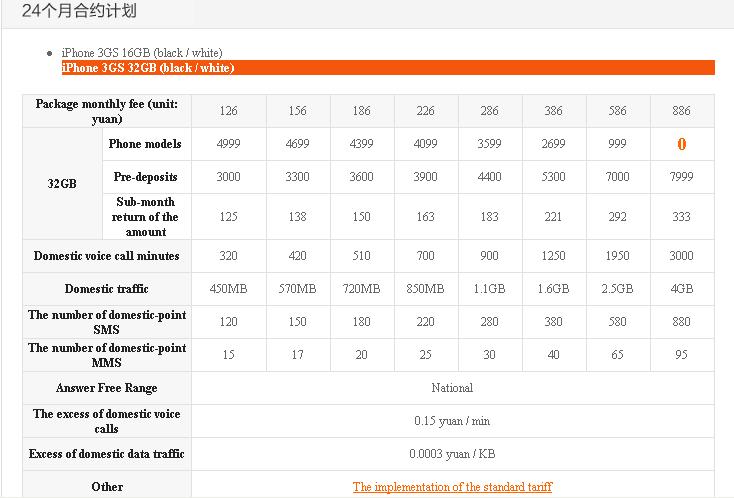The image size is (734, 498).
Task: Click the 'Answer Free Range' row label
Action: coord(107,388)
